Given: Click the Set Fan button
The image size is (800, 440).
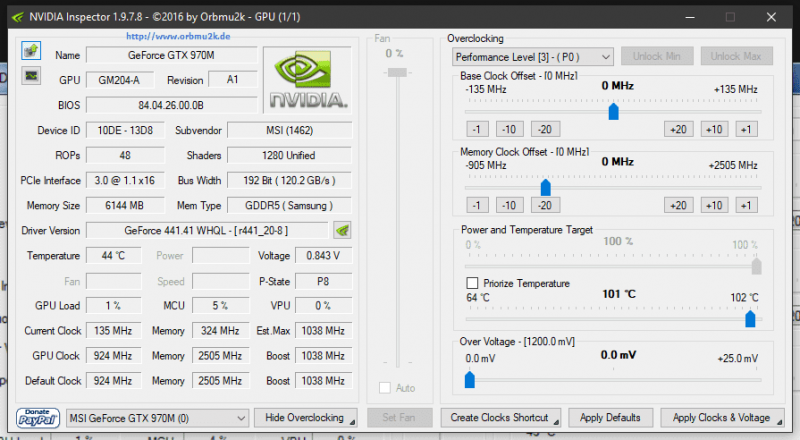Looking at the screenshot, I should click(399, 418).
